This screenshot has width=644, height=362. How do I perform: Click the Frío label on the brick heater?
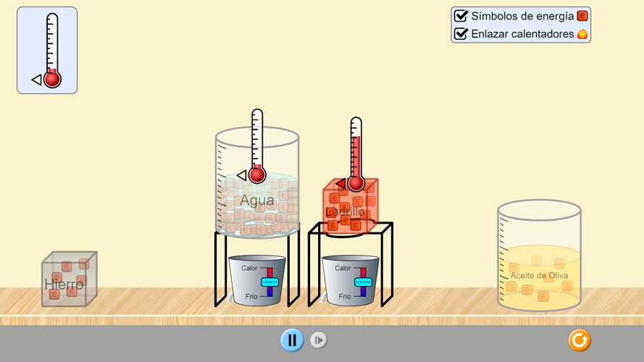pos(344,296)
